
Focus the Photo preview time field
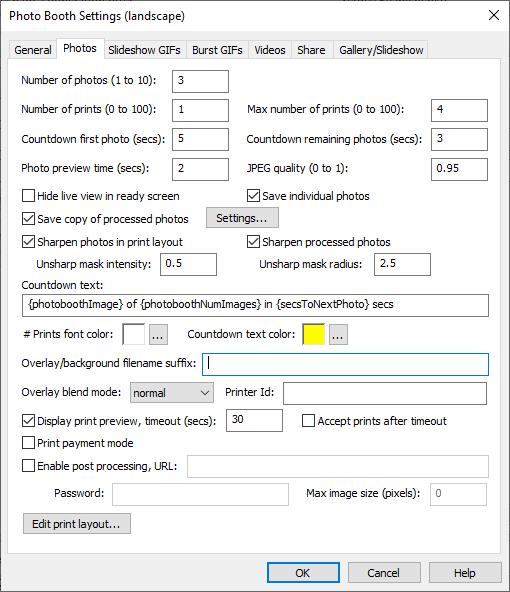pos(200,169)
